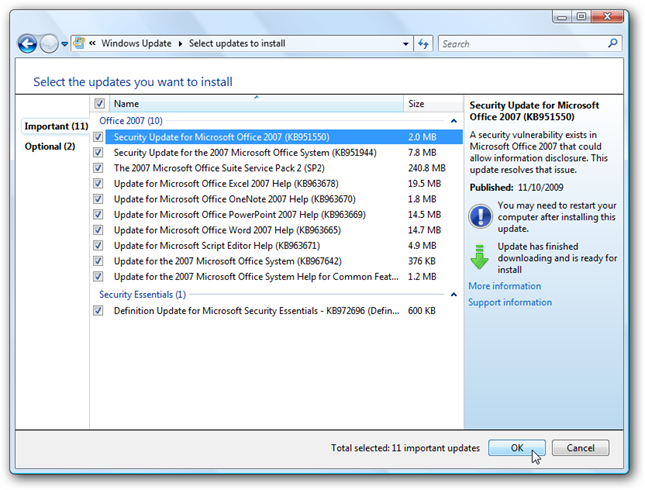Viewport: 645px width, 490px height.
Task: Close the Windows Update window
Action: point(607,16)
